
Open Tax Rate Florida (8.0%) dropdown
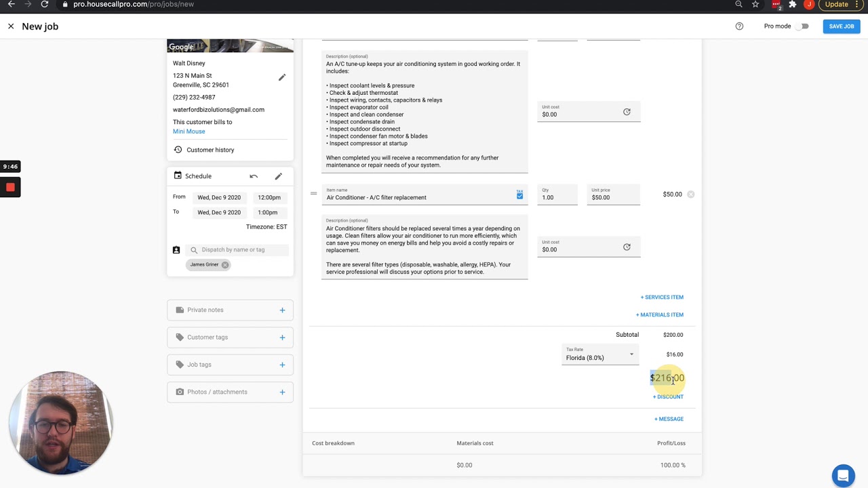[600, 355]
